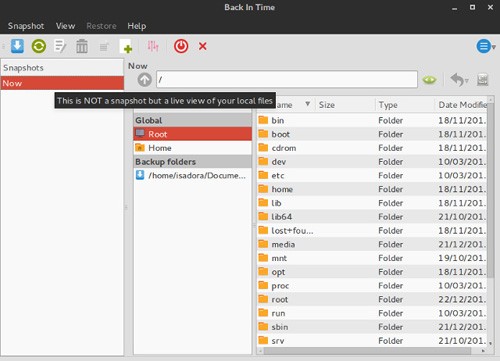Open the Snapshot menu
This screenshot has height=361, width=500.
[26, 26]
